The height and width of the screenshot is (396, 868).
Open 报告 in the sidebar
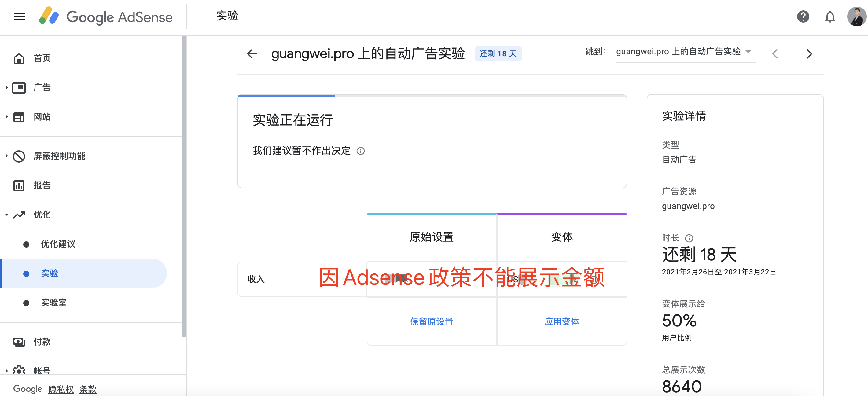click(42, 185)
